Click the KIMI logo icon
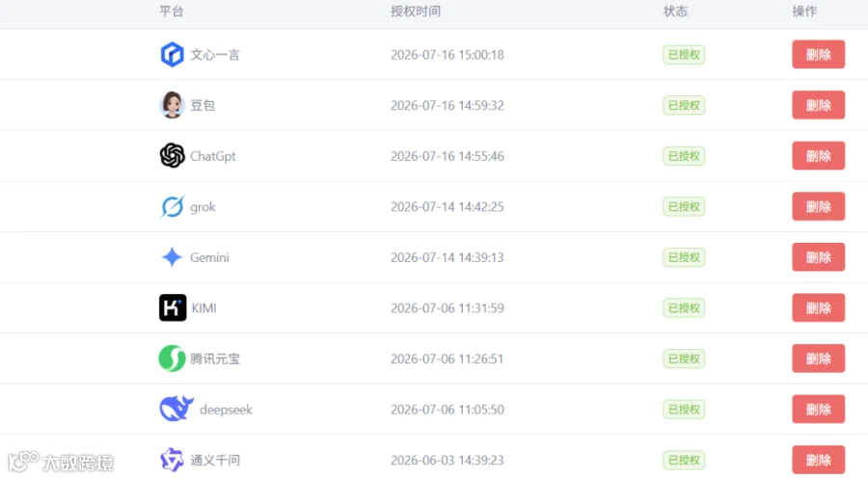Image resolution: width=868 pixels, height=479 pixels. [173, 307]
